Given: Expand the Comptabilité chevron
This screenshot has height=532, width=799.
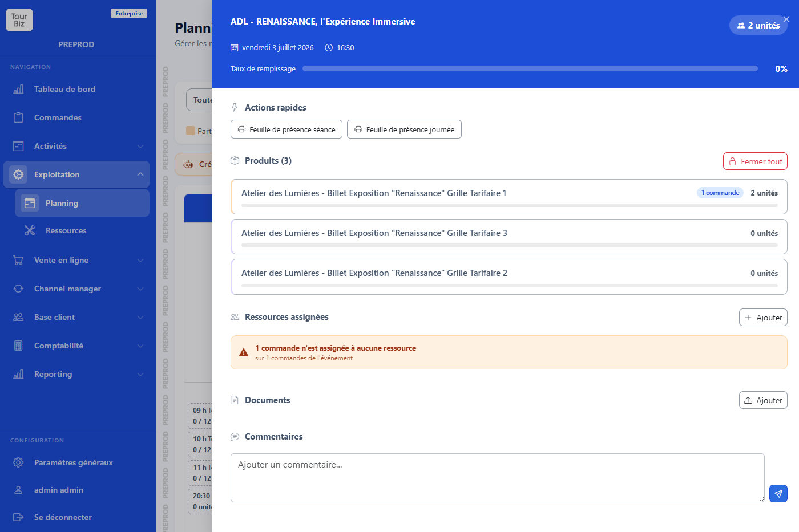Looking at the screenshot, I should click(140, 346).
